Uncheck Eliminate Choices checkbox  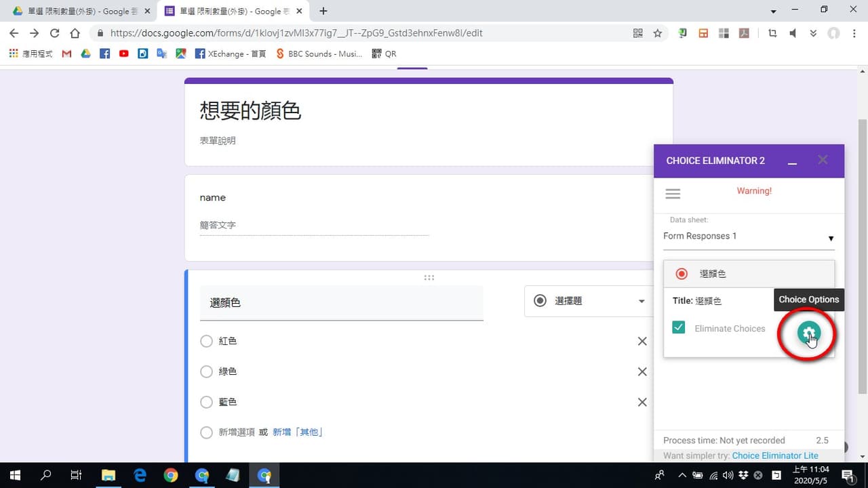pyautogui.click(x=678, y=327)
